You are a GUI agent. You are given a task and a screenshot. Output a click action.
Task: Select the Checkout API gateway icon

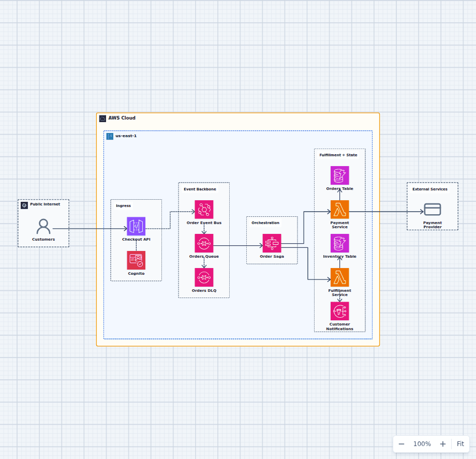click(x=136, y=226)
